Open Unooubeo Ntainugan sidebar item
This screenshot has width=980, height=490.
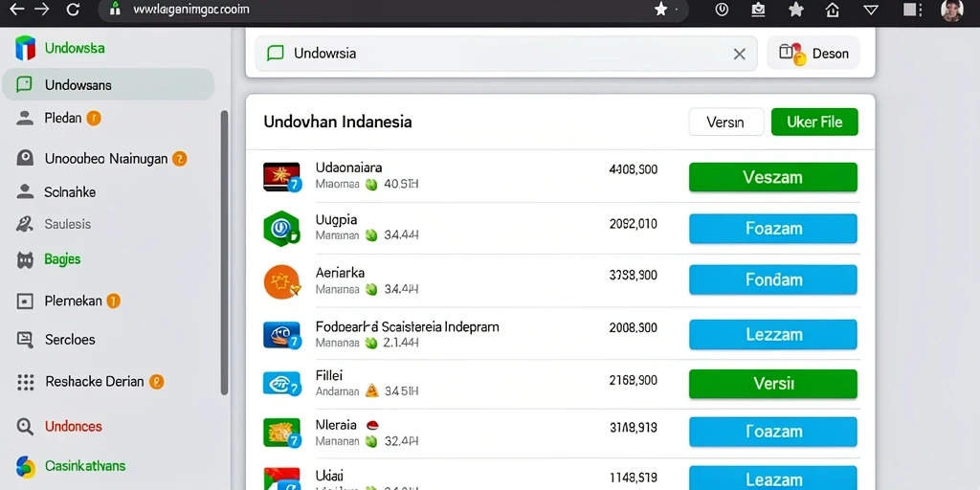[106, 158]
